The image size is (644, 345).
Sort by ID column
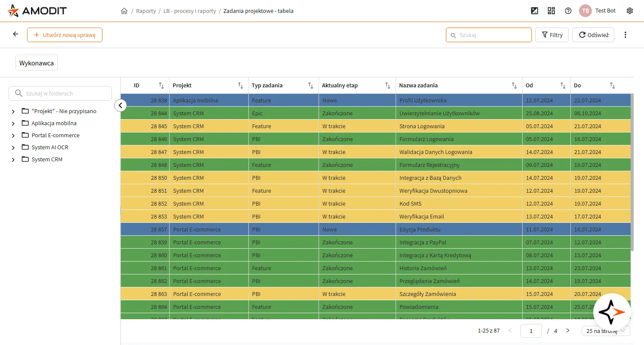[161, 86]
